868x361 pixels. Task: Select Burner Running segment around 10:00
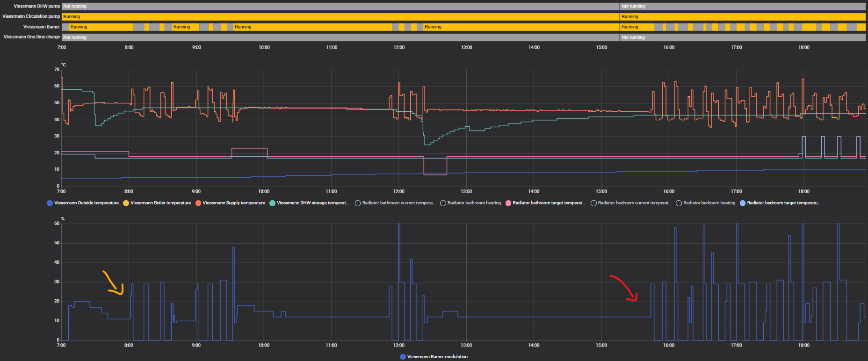[x=313, y=27]
